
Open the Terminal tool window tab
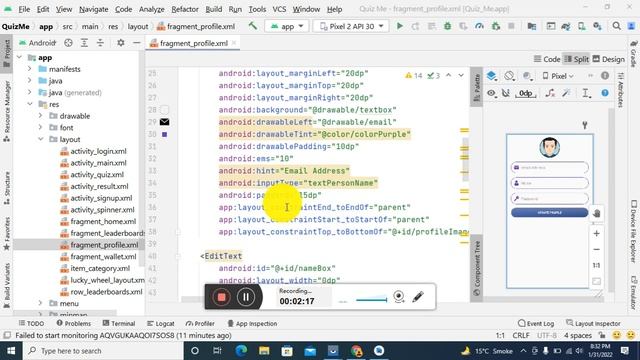(119, 323)
